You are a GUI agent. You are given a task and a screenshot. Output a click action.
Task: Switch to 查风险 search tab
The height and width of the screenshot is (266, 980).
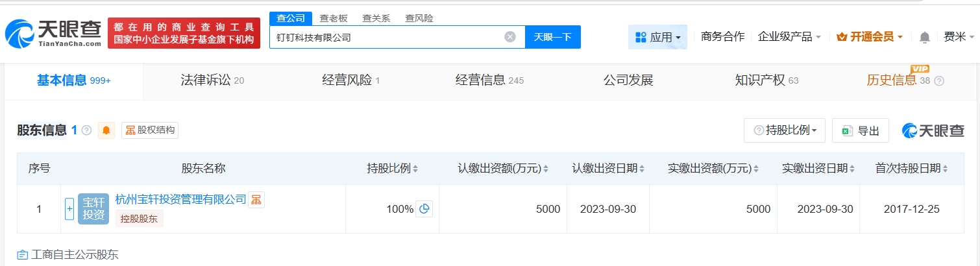click(x=419, y=18)
